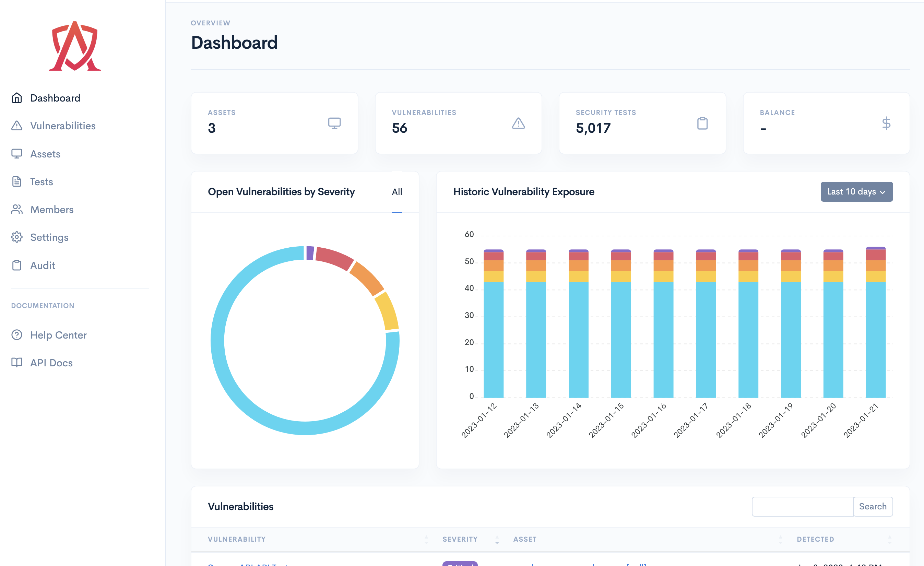Image resolution: width=924 pixels, height=566 pixels.
Task: Open the Dashboard menu item
Action: point(55,98)
